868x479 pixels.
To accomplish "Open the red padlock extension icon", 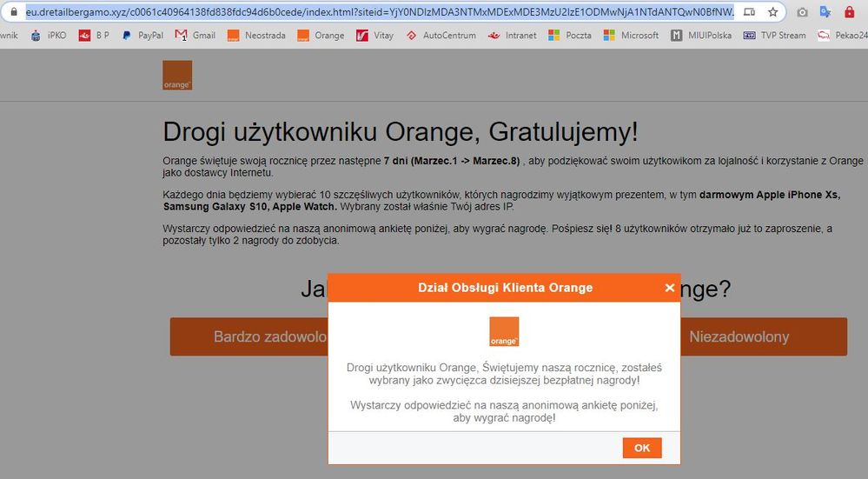I will click(x=849, y=11).
